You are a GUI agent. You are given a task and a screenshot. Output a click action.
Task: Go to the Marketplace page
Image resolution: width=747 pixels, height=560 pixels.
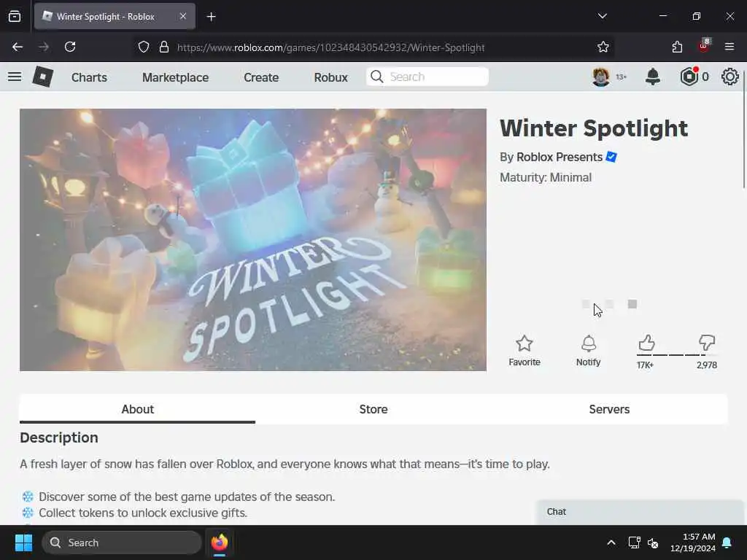[x=175, y=77]
